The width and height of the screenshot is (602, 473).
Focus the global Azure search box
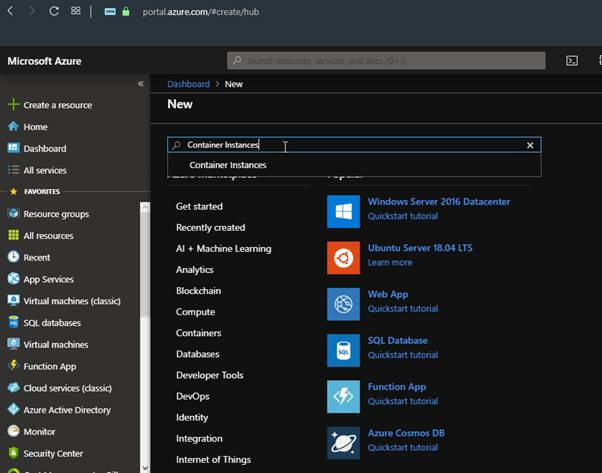[386, 61]
